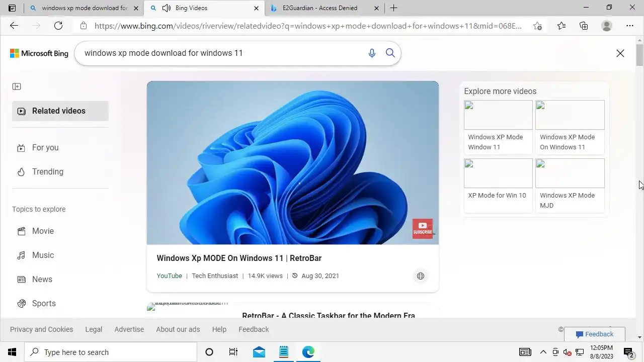The width and height of the screenshot is (644, 362).
Task: Refresh the current page
Action: [58, 26]
